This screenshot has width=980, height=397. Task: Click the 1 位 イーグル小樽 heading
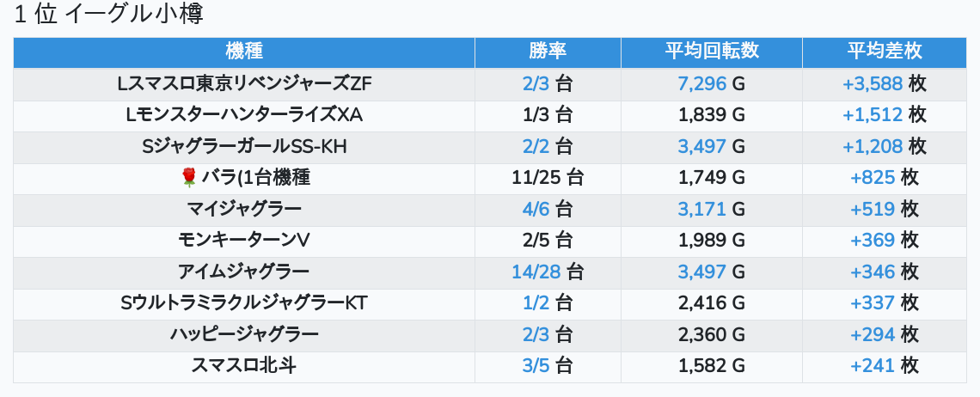(109, 15)
